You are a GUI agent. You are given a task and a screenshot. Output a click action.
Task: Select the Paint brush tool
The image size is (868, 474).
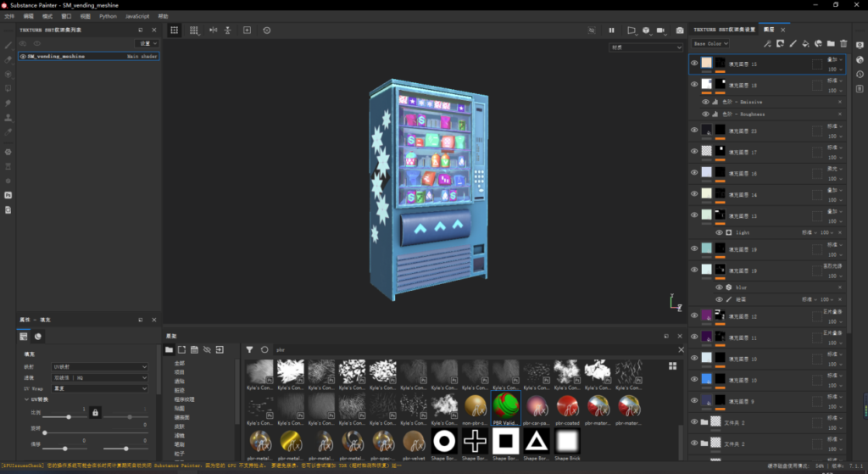8,46
